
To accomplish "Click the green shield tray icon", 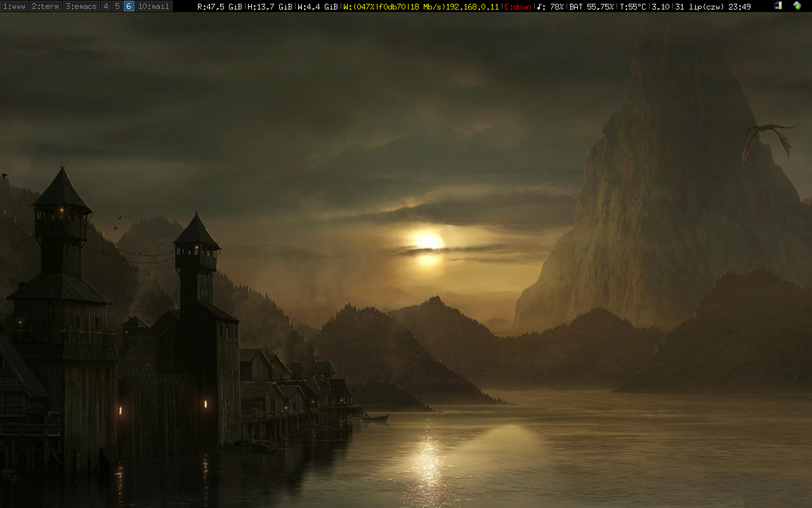I will pyautogui.click(x=797, y=6).
